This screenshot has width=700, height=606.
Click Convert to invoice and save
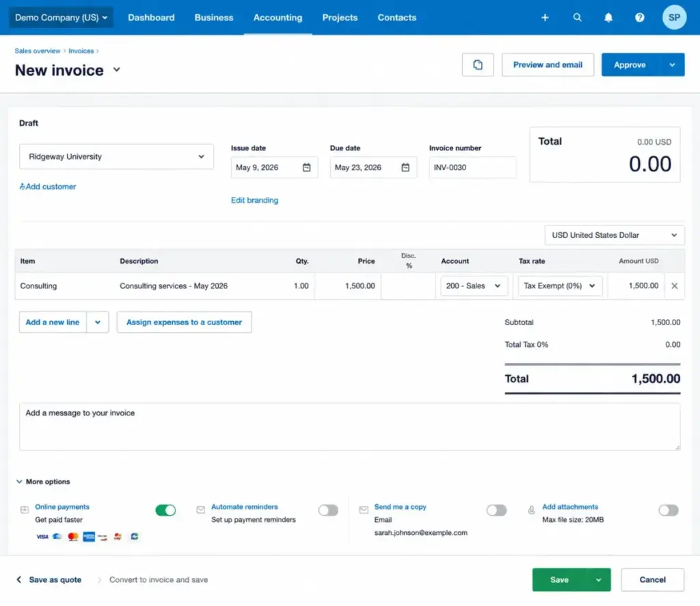click(159, 579)
